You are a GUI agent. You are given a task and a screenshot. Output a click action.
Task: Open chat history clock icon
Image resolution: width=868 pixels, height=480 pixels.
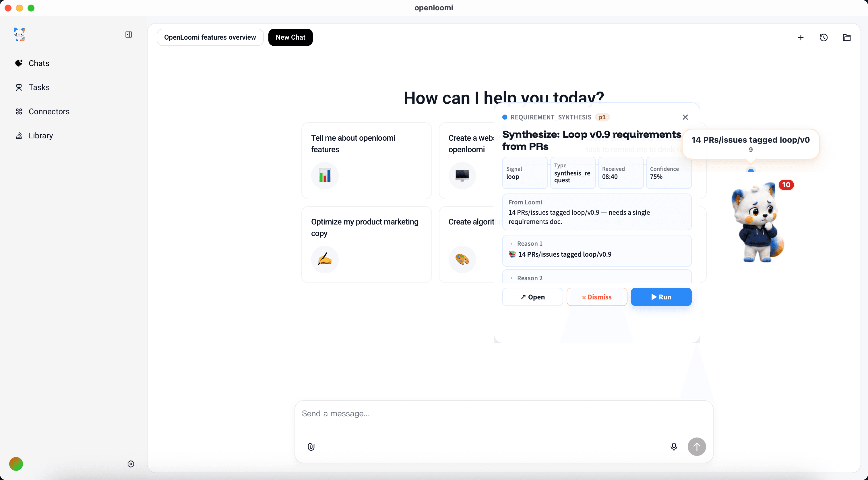[824, 37]
